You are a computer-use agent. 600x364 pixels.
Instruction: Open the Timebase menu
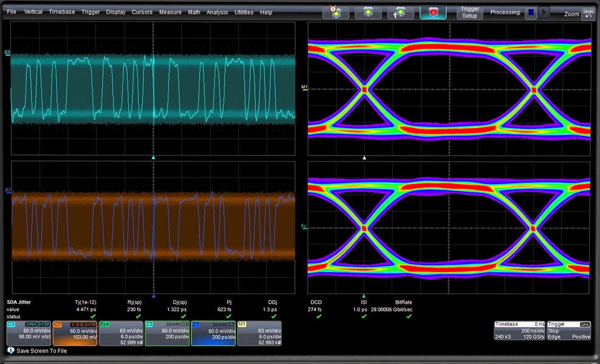[x=62, y=12]
